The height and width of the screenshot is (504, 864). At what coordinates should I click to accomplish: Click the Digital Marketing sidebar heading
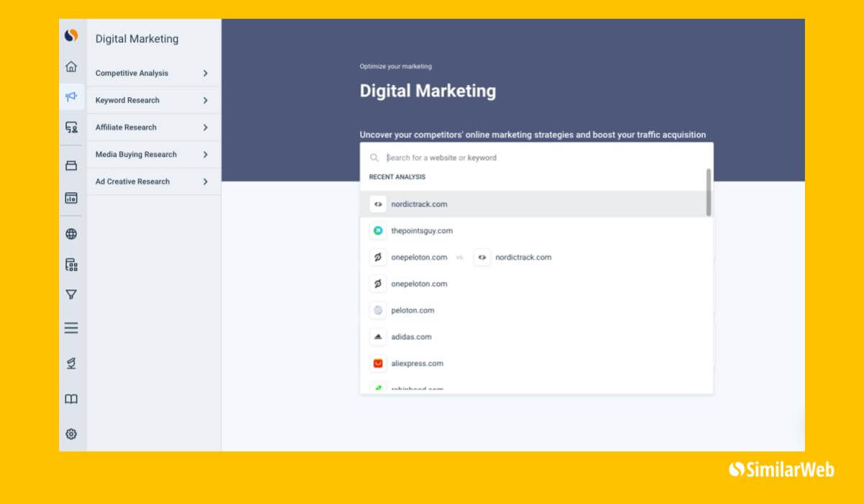click(137, 39)
